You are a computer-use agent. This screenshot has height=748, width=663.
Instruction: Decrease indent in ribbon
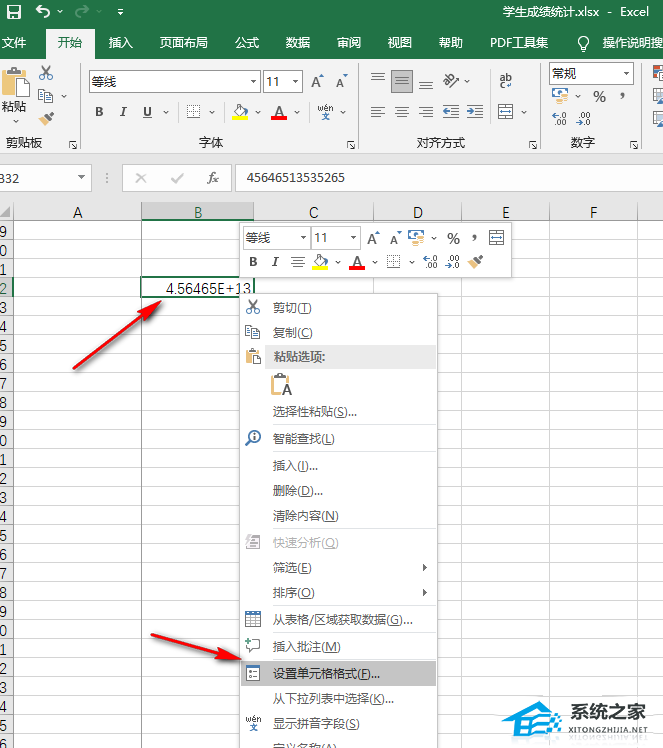coord(451,112)
